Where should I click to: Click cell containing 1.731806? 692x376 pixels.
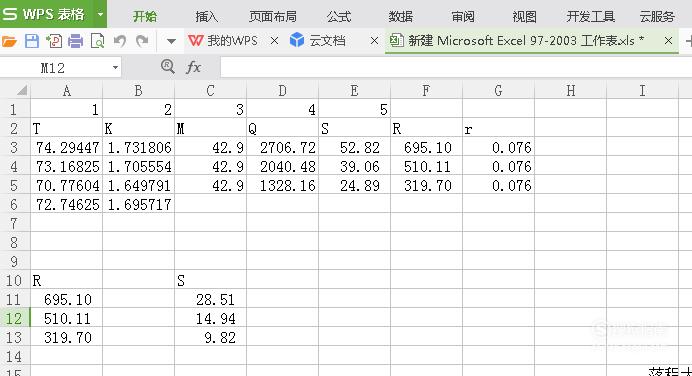(x=139, y=147)
